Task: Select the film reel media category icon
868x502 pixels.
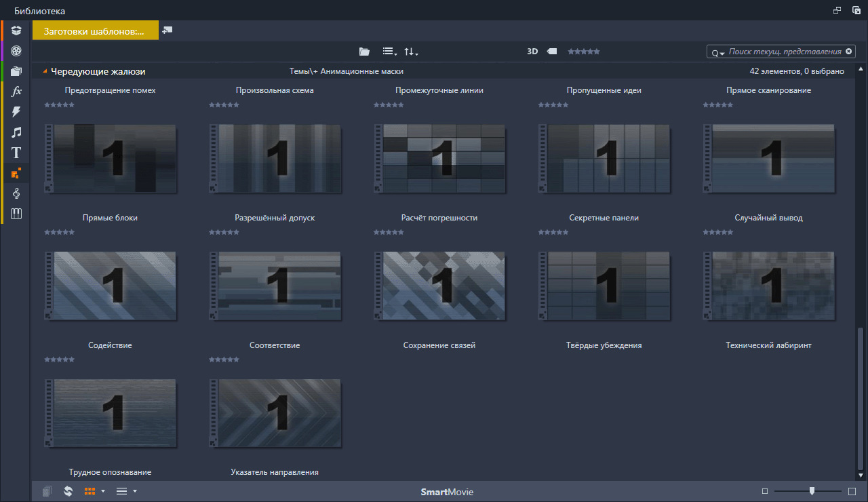Action: [x=17, y=51]
